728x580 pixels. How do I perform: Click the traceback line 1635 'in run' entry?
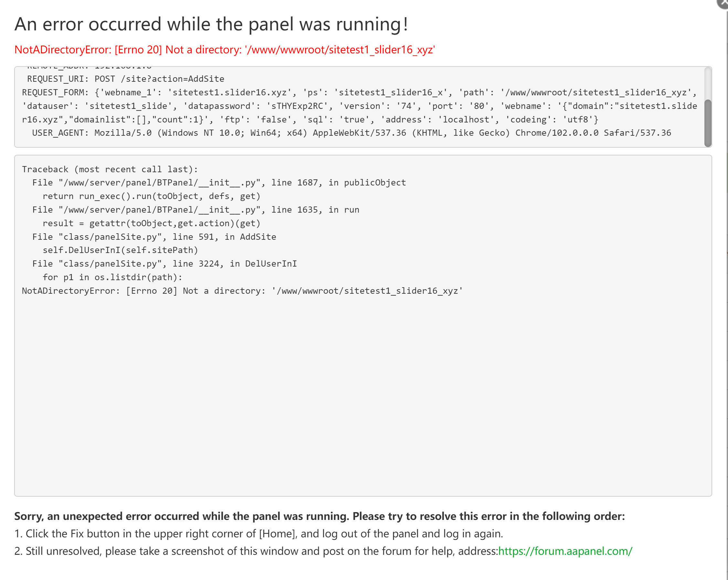click(x=195, y=210)
